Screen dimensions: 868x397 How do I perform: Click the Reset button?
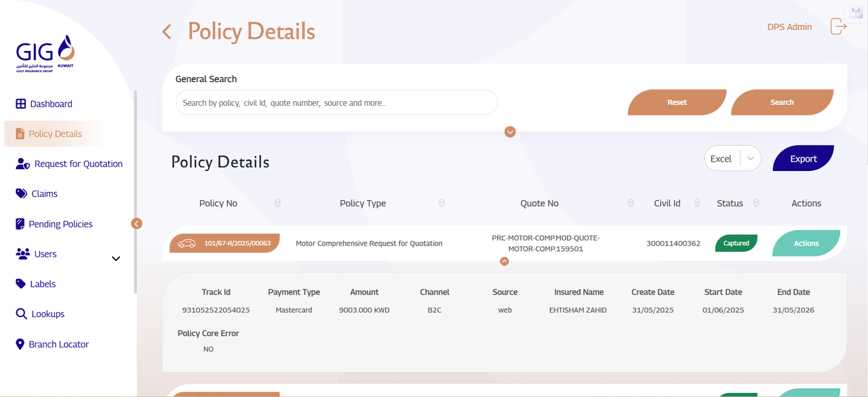[677, 102]
